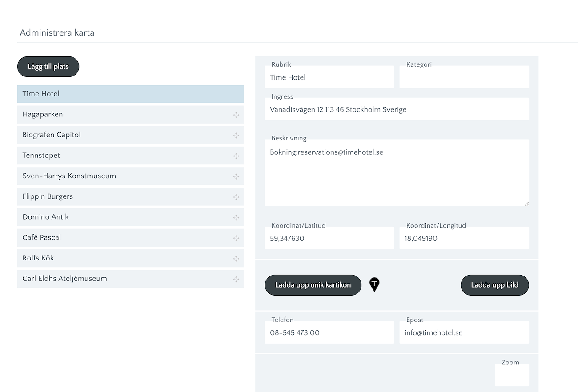Click move handle for Sven-Harrys Konstmuseum
The width and height of the screenshot is (578, 392).
coord(236,176)
